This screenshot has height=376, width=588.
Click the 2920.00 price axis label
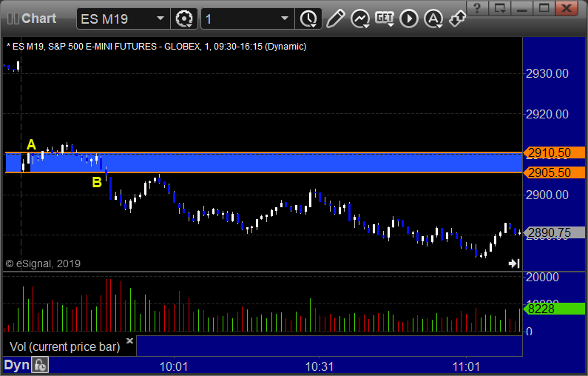[x=547, y=114]
